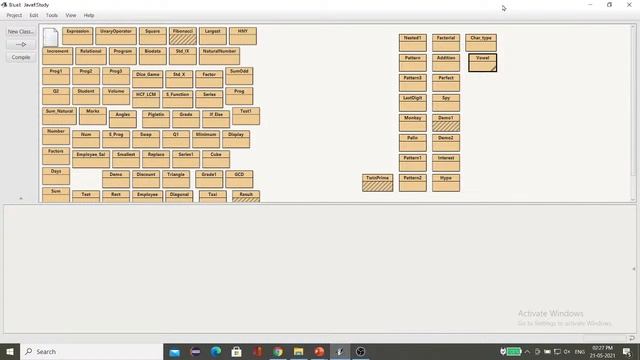Select the Expression class box

tap(78, 36)
